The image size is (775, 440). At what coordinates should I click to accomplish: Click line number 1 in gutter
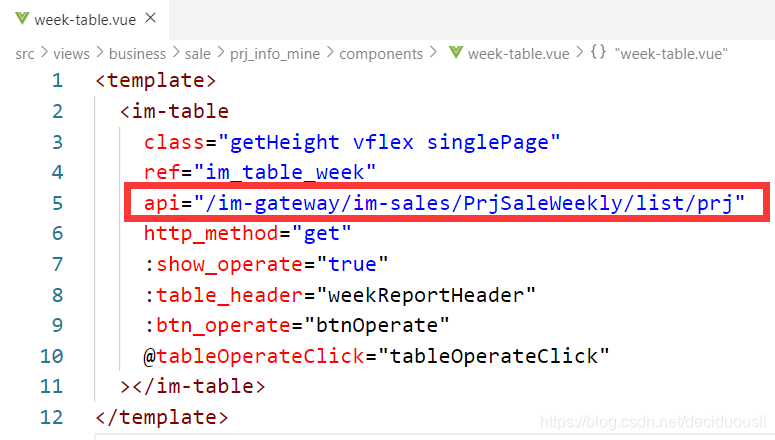point(57,80)
